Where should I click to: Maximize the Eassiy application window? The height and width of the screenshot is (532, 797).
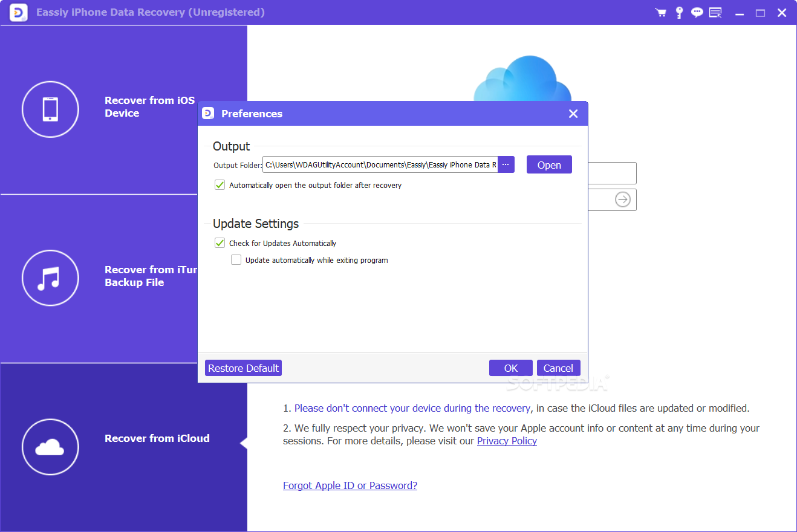(761, 13)
